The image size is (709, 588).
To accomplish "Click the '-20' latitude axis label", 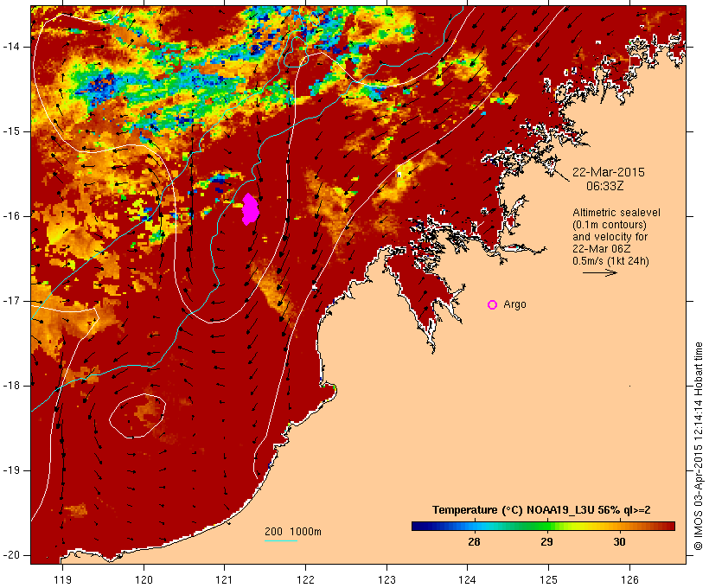I will pyautogui.click(x=10, y=555).
